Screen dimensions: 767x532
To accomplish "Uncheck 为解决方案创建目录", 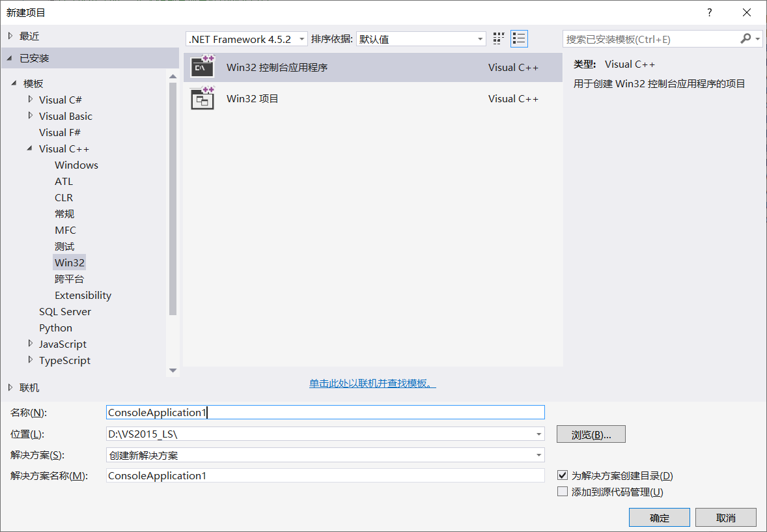I will (563, 475).
